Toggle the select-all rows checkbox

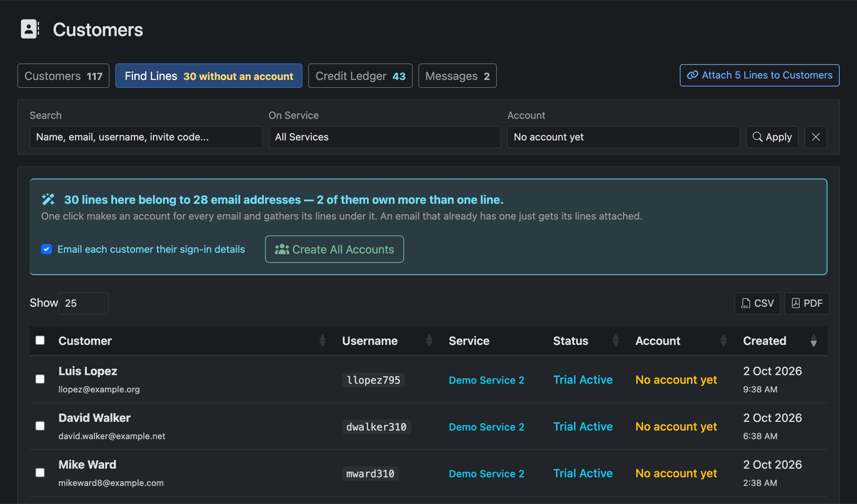pyautogui.click(x=40, y=340)
